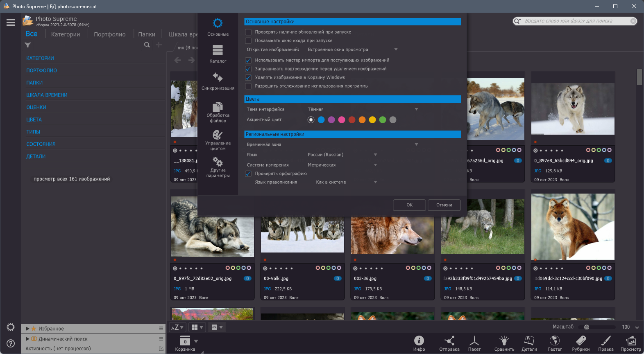This screenshot has height=354, width=644.
Task: Choose the green accent color
Action: coord(383,120)
